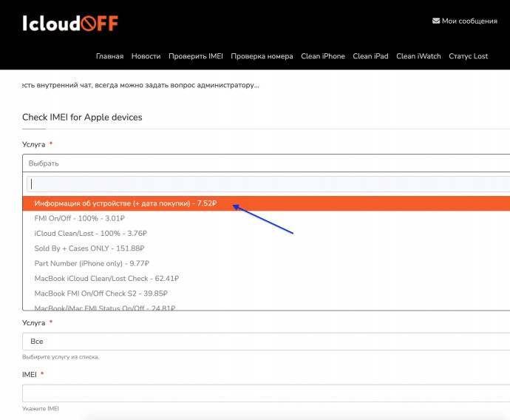Open the second Услуга dropdown showing Все
Image resolution: width=510 pixels, height=420 pixels.
click(266, 342)
